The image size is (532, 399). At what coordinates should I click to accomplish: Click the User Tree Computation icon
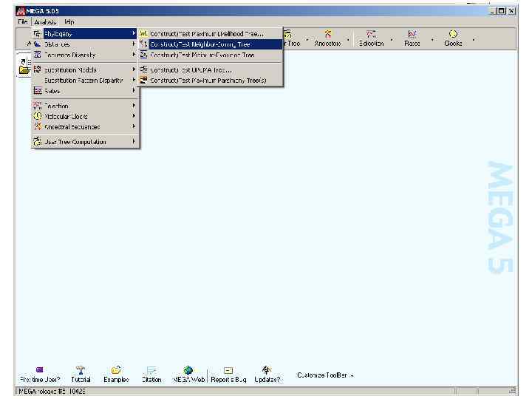pyautogui.click(x=38, y=141)
